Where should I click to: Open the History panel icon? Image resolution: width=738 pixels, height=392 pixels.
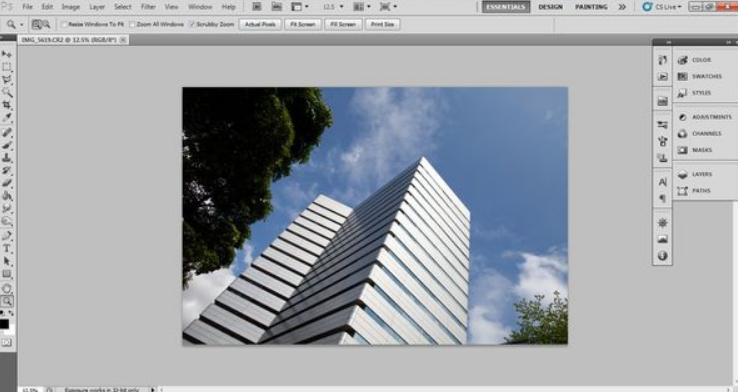(662, 60)
